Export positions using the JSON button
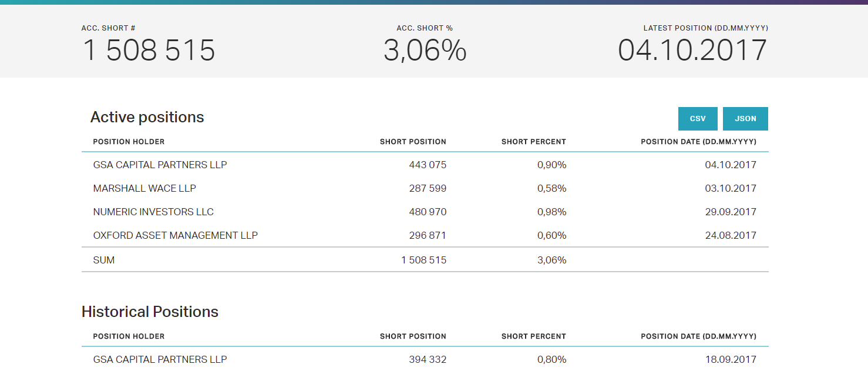This screenshot has width=868, height=374. coord(745,119)
